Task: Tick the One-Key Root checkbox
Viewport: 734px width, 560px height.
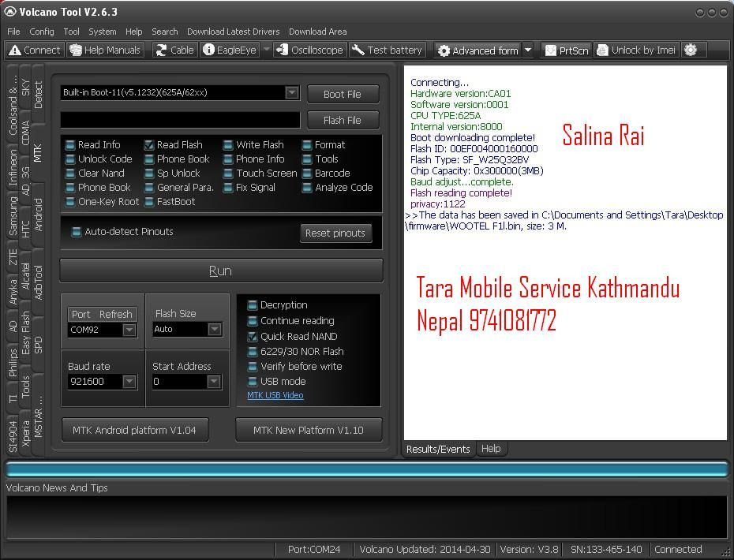Action: tap(69, 202)
